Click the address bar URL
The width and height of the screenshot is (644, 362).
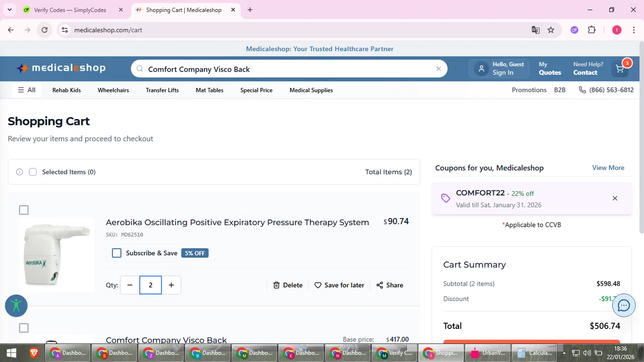point(108,30)
